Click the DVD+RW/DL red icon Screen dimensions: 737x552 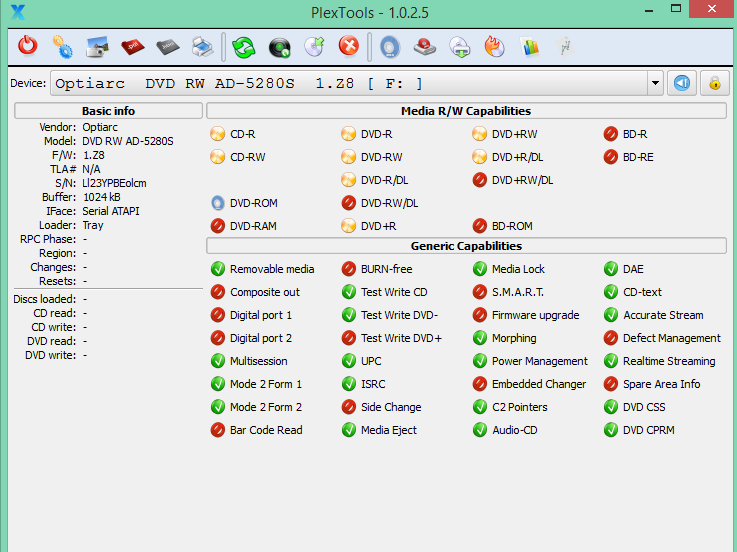click(479, 180)
